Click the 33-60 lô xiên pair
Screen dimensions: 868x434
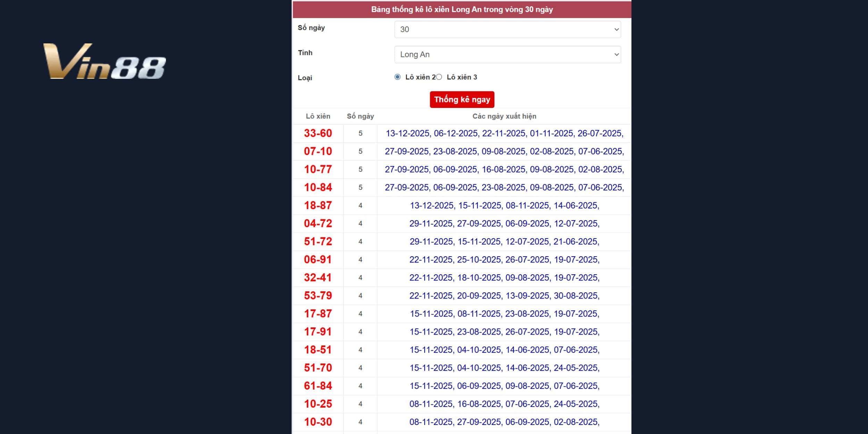point(318,133)
